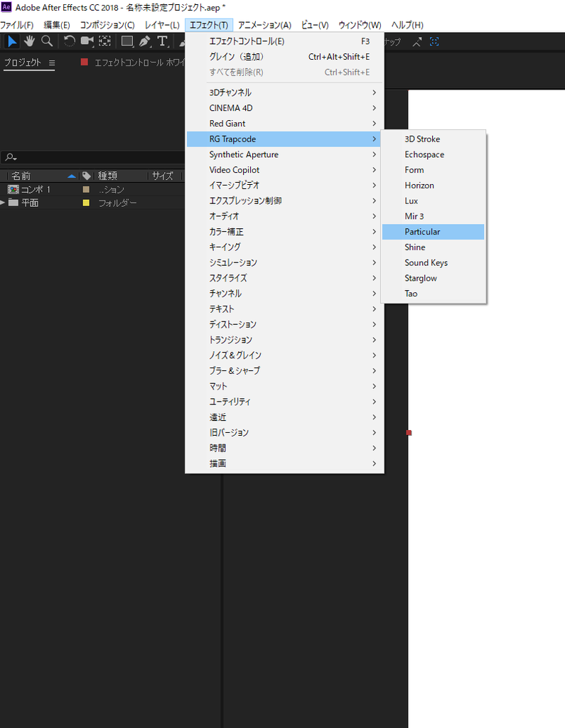Image resolution: width=565 pixels, height=728 pixels.
Task: Select the Pen tool
Action: 145,41
